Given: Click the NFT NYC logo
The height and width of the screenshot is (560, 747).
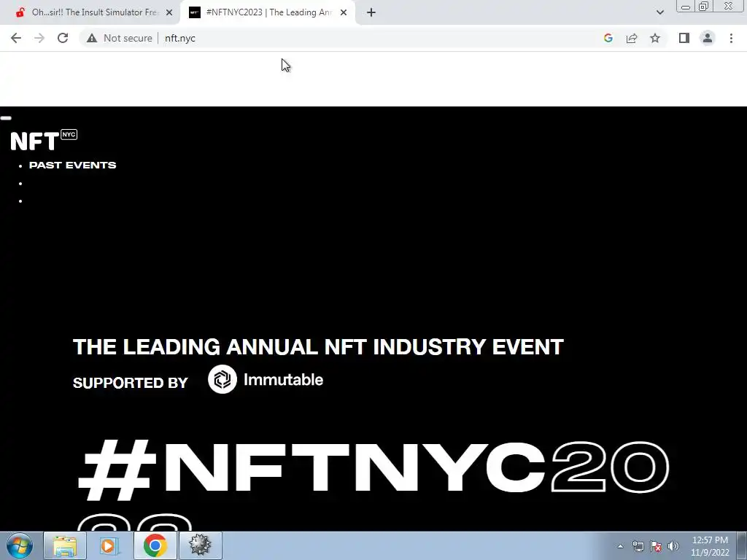Looking at the screenshot, I should [x=44, y=140].
